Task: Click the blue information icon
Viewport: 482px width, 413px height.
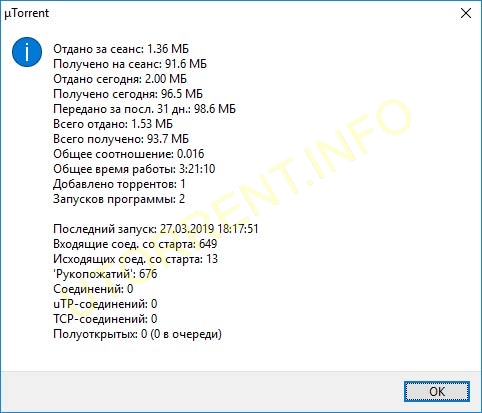Action: (27, 52)
